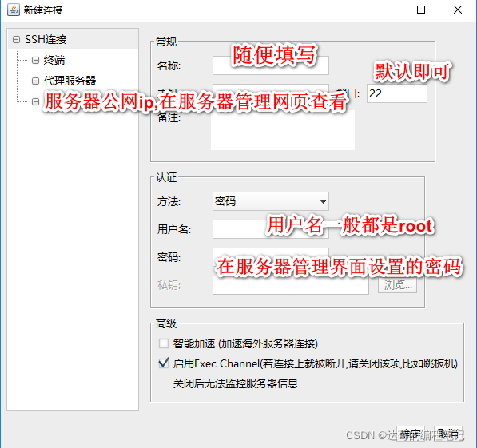The width and height of the screenshot is (477, 448).
Task: Disable 启用Exec Channel checkbox
Action: [x=164, y=363]
